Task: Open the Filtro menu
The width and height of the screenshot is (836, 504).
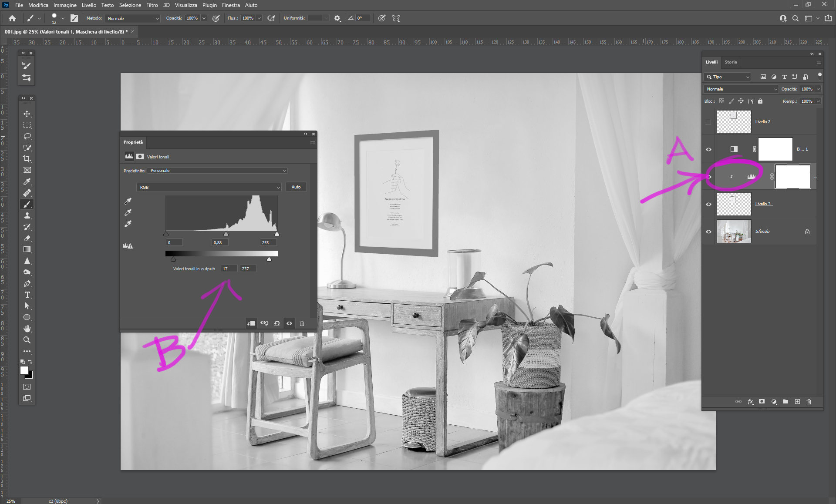Action: pyautogui.click(x=152, y=5)
